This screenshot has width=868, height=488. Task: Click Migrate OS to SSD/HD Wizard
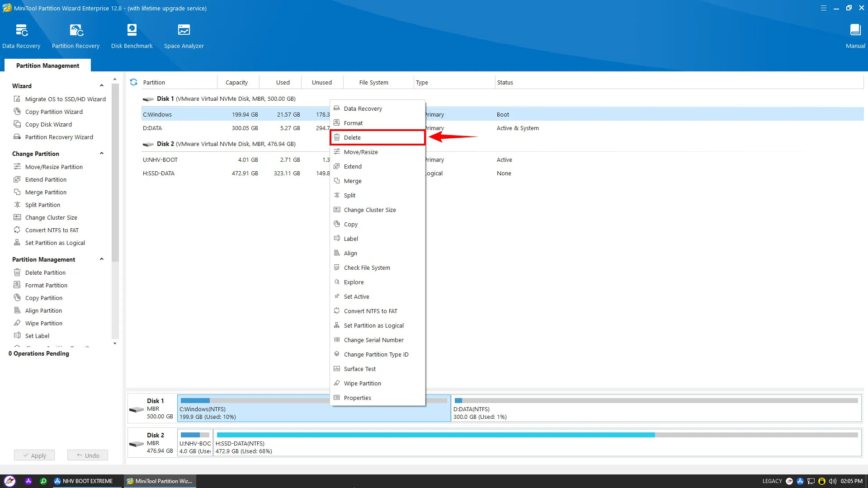[65, 99]
